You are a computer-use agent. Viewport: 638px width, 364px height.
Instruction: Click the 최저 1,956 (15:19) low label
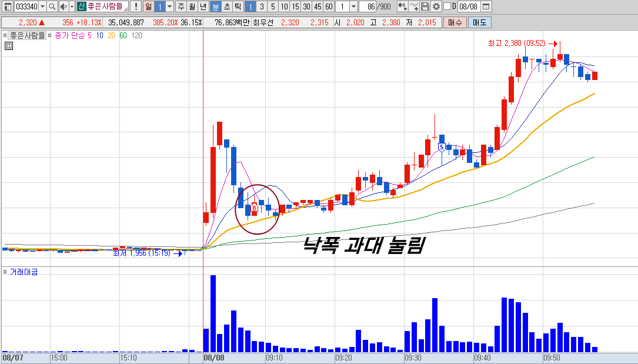[x=142, y=253]
